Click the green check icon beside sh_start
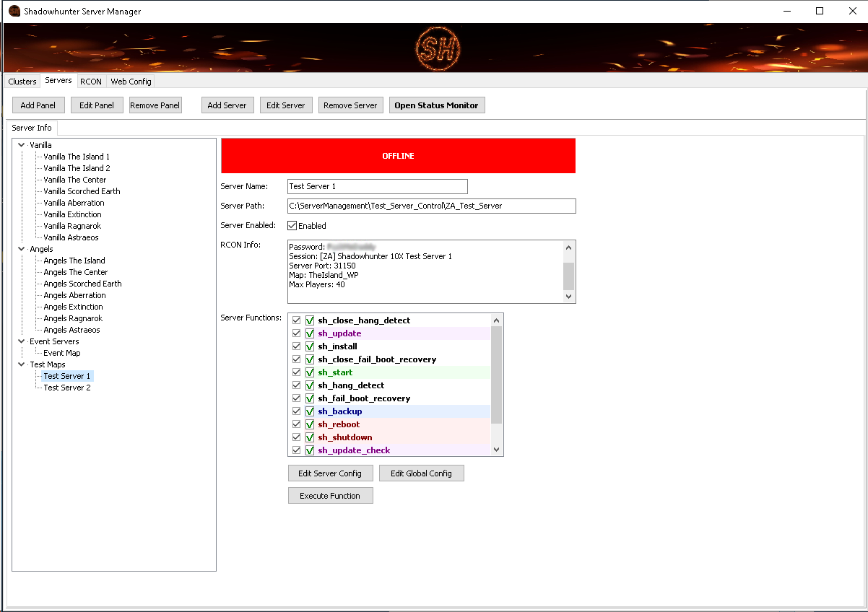Screen dimensions: 868x612 pos(310,372)
